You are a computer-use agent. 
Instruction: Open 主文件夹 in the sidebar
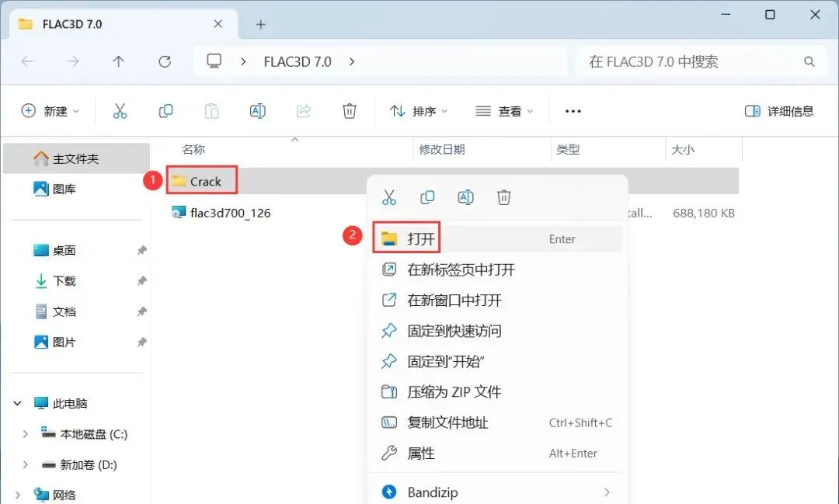(x=75, y=158)
